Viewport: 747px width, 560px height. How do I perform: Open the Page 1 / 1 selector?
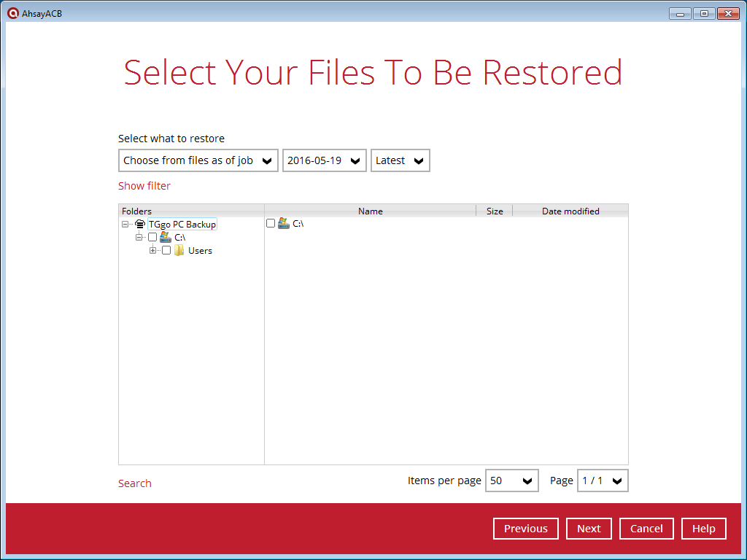pyautogui.click(x=602, y=481)
